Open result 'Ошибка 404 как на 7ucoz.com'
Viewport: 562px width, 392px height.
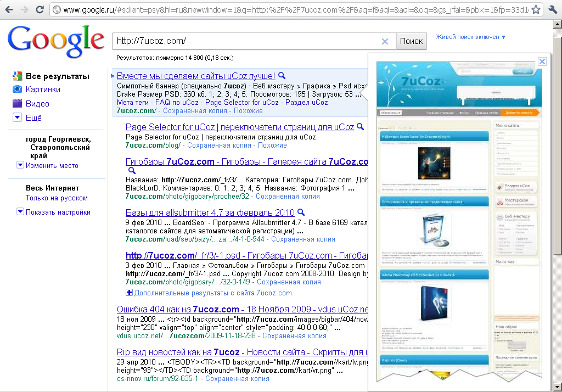[x=242, y=309]
